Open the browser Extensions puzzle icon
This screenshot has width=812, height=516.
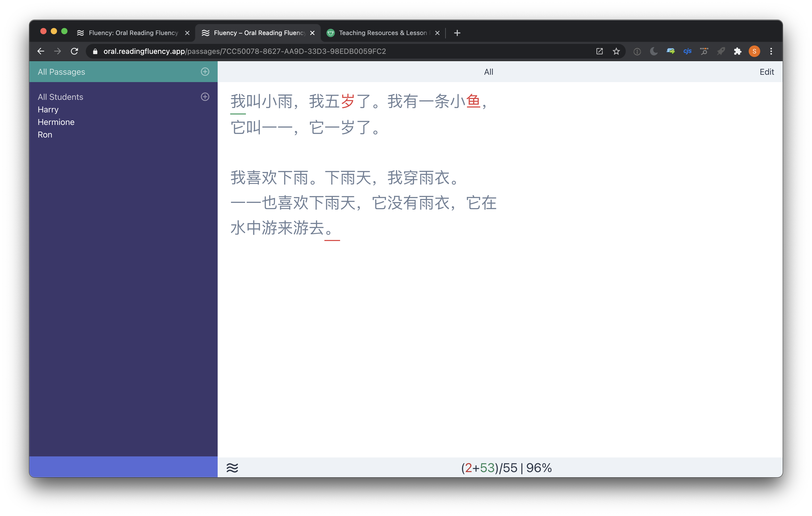(x=737, y=51)
